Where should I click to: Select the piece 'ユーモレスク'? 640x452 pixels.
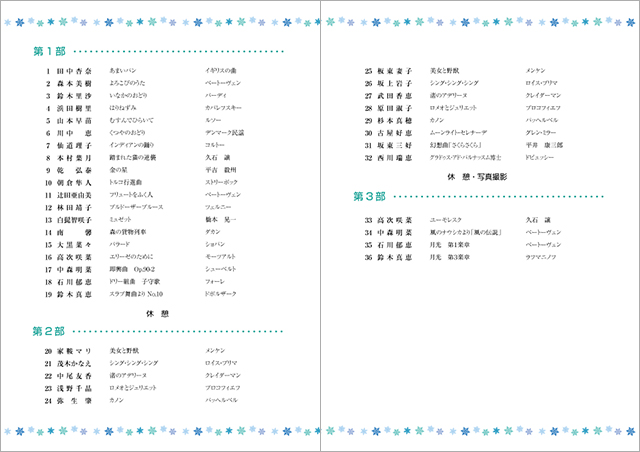(x=446, y=220)
